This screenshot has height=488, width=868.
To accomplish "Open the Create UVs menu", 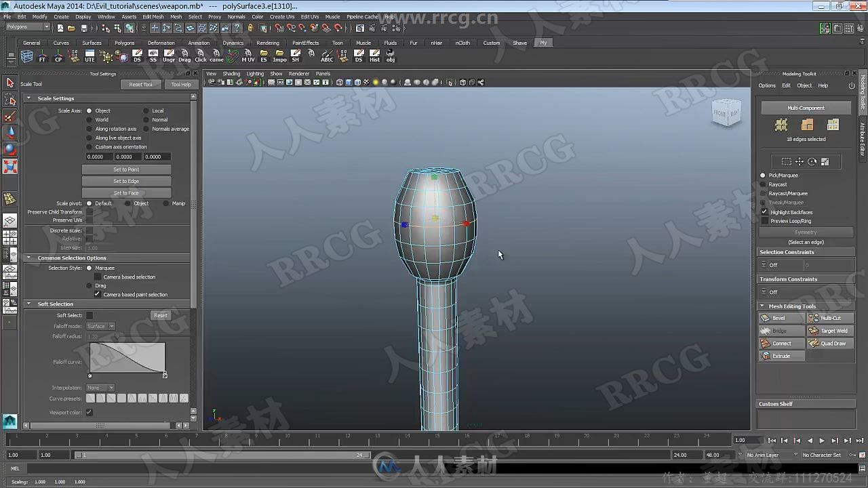I will [x=282, y=17].
